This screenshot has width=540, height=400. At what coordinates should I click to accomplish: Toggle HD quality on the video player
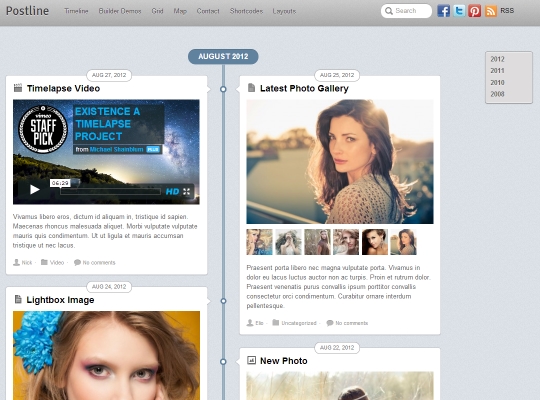[x=172, y=192]
